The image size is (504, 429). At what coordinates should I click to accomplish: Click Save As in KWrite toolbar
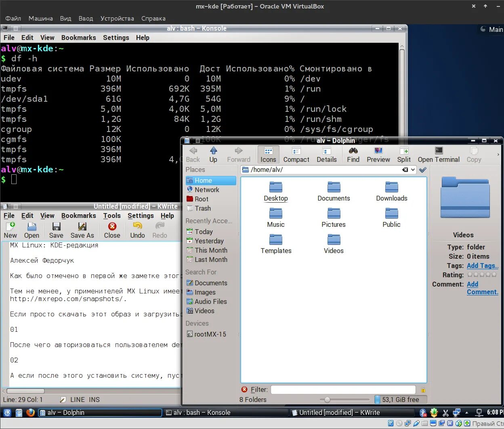click(x=82, y=230)
